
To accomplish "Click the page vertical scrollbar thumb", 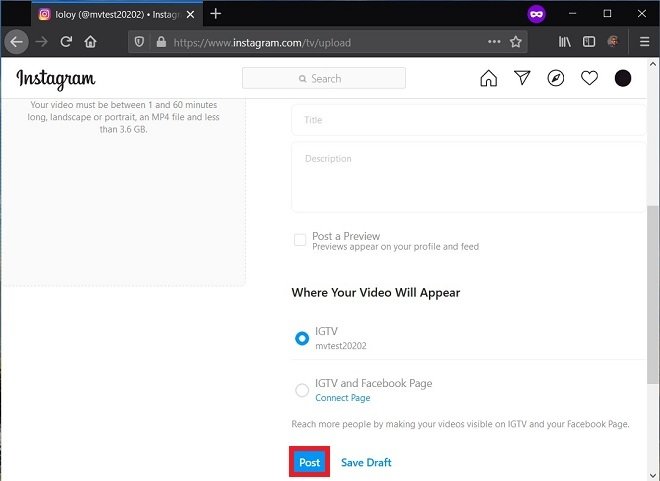I will tap(653, 295).
